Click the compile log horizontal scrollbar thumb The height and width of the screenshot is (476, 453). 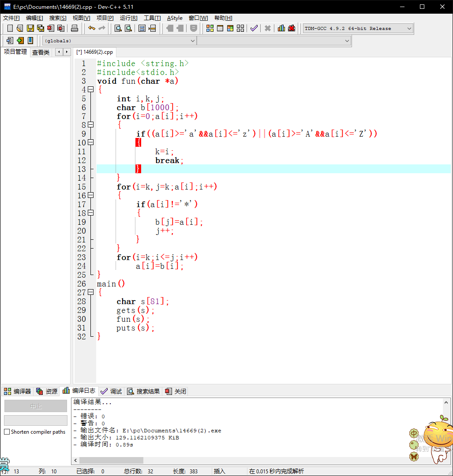click(111, 460)
